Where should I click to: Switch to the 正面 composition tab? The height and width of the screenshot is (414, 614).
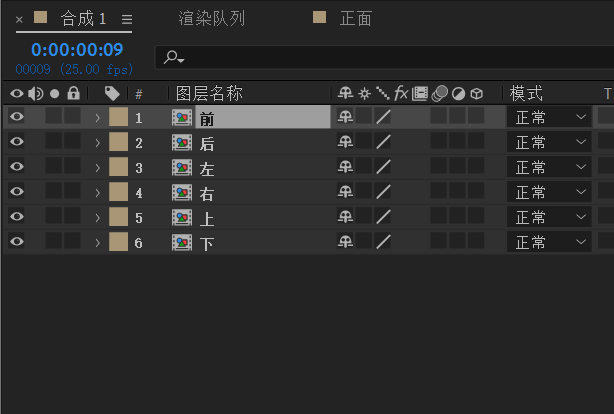355,18
